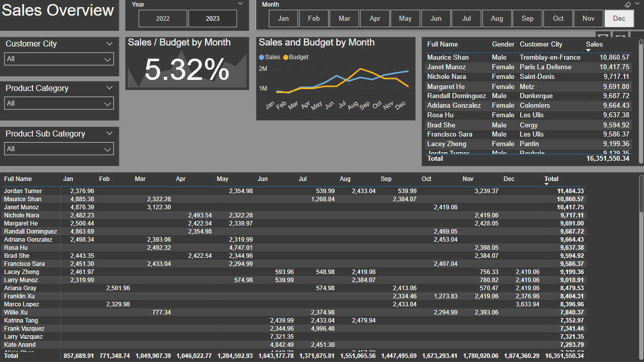Click chevron icon beside the Customer City title

110,44
